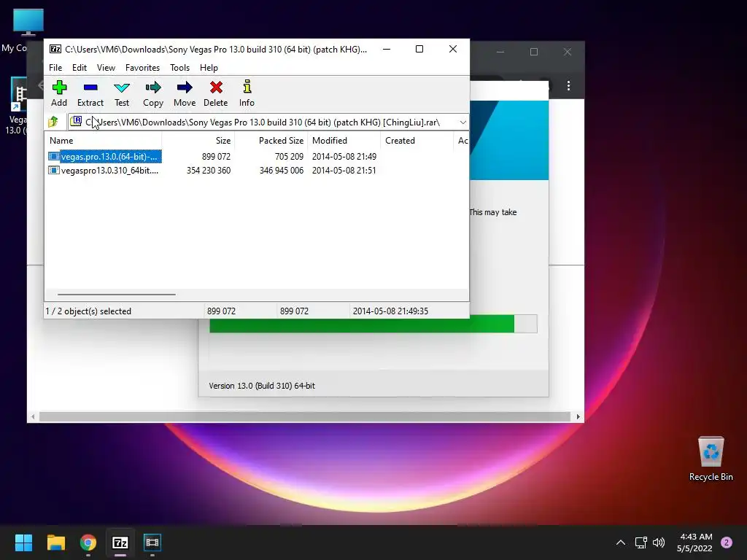747x560 pixels.
Task: Click the size value 354 230 360
Action: [x=208, y=171]
